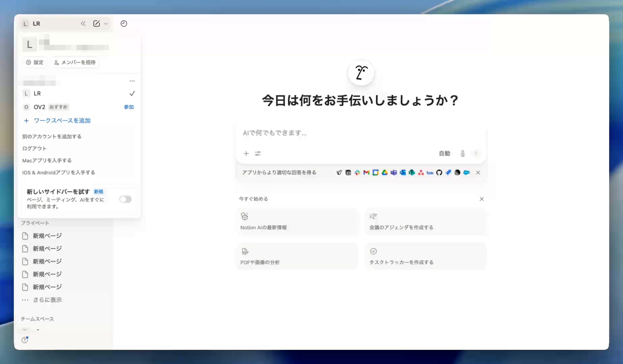The image size is (623, 364).
Task: Open the chat history clock icon
Action: 124,24
